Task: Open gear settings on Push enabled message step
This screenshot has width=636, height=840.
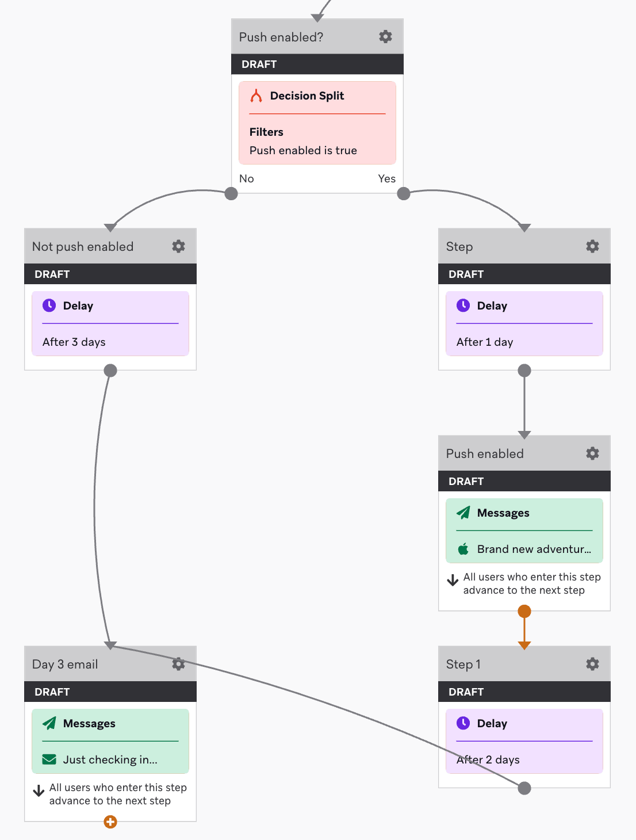Action: click(592, 453)
